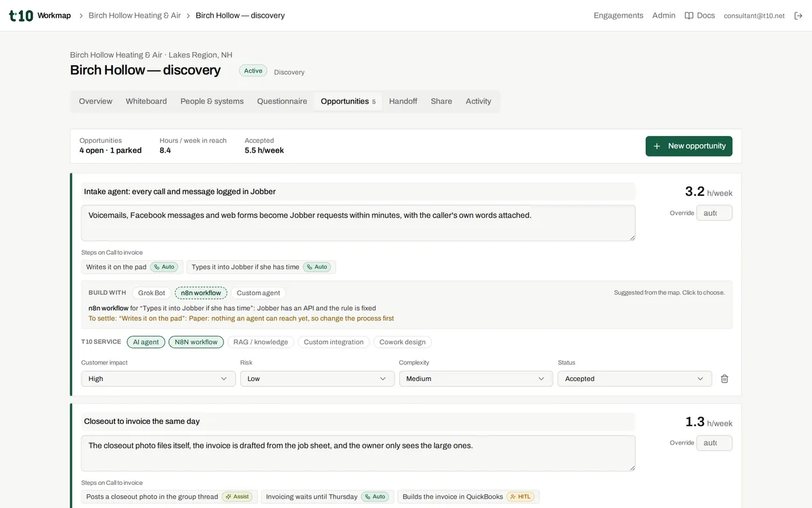View the Activity tab
This screenshot has width=812, height=508.
pos(478,101)
